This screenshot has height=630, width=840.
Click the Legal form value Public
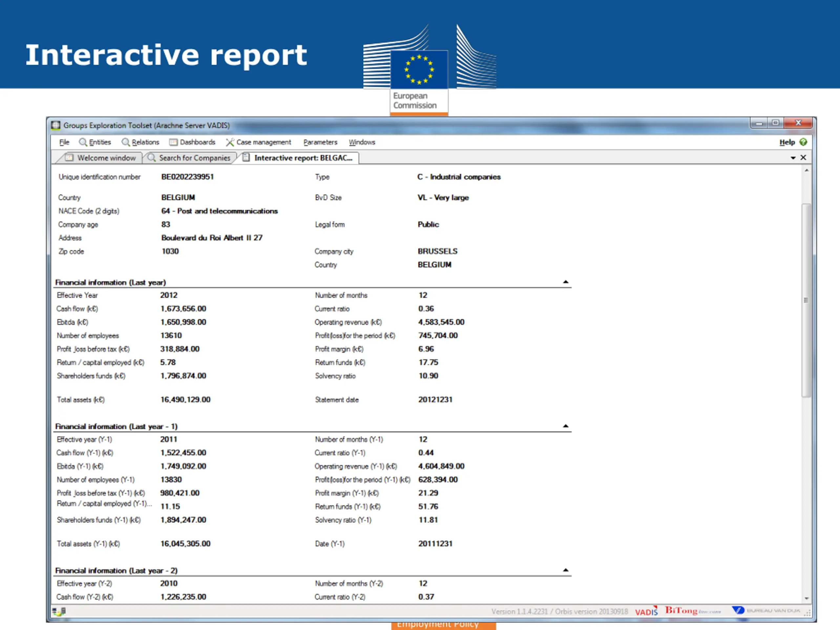click(x=428, y=224)
